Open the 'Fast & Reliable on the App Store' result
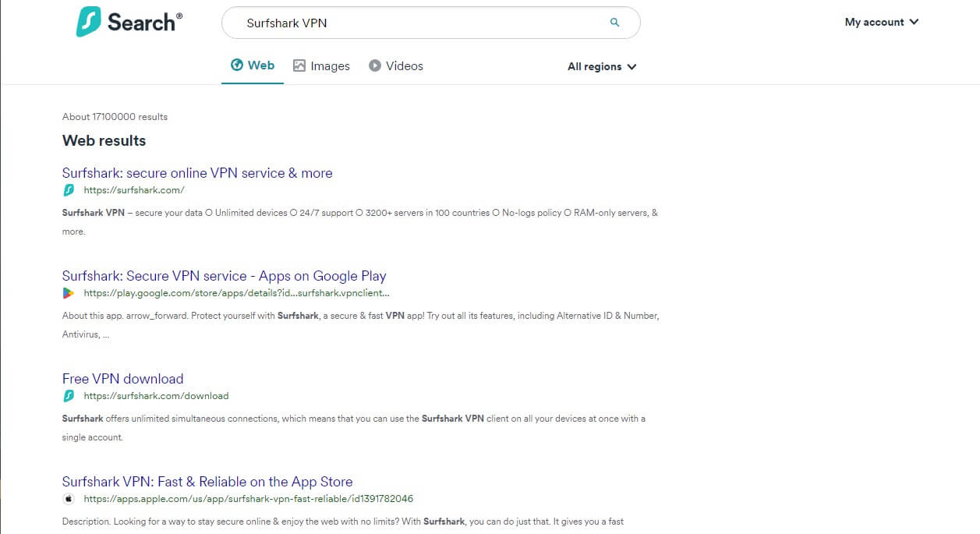980x534 pixels. tap(207, 482)
